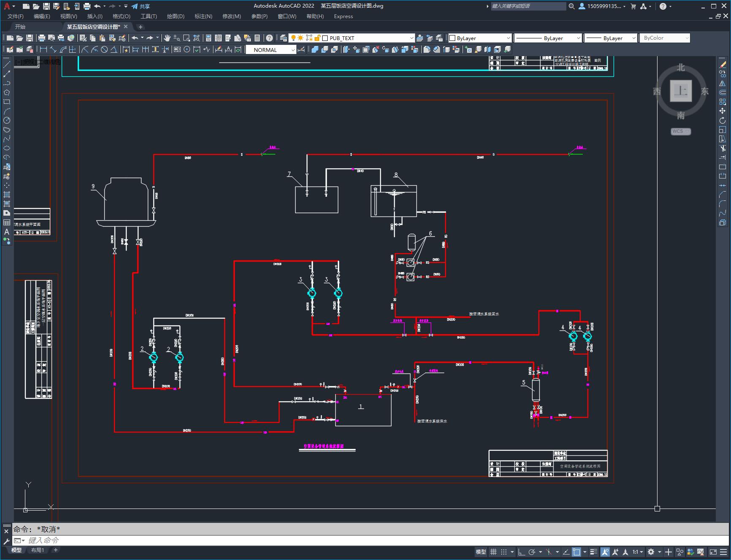
Task: Open the Layer Properties manager icon
Action: 283,38
